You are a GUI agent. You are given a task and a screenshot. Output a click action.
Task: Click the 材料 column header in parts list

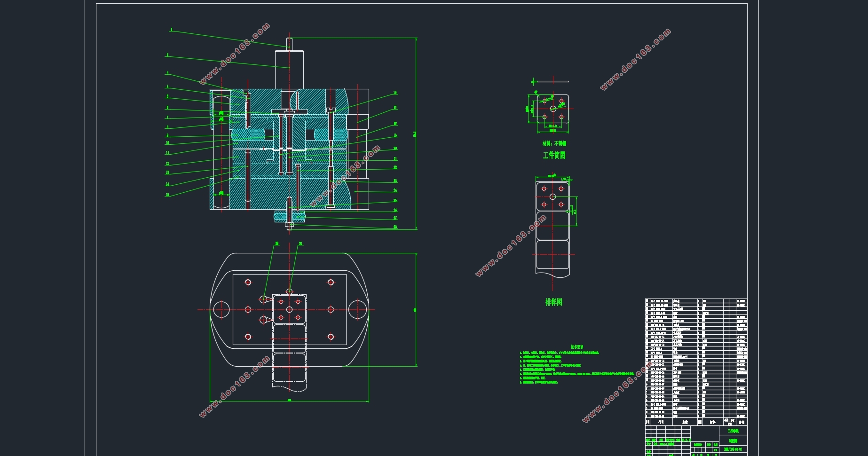pyautogui.click(x=713, y=422)
